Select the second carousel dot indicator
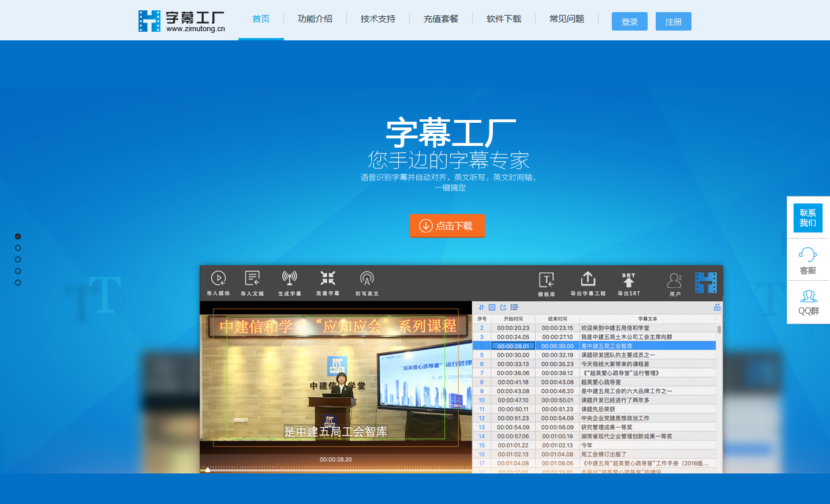 [x=18, y=248]
